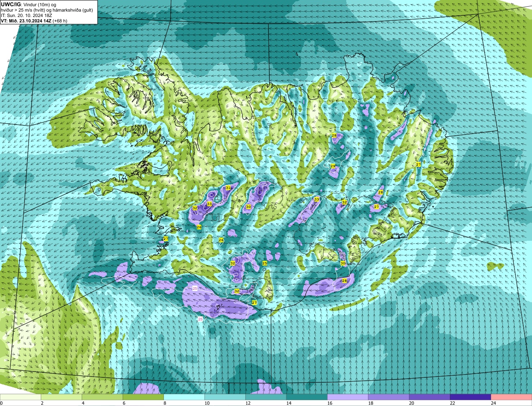Click the legend tick label '8'
The height and width of the screenshot is (406, 532).
pyautogui.click(x=164, y=403)
